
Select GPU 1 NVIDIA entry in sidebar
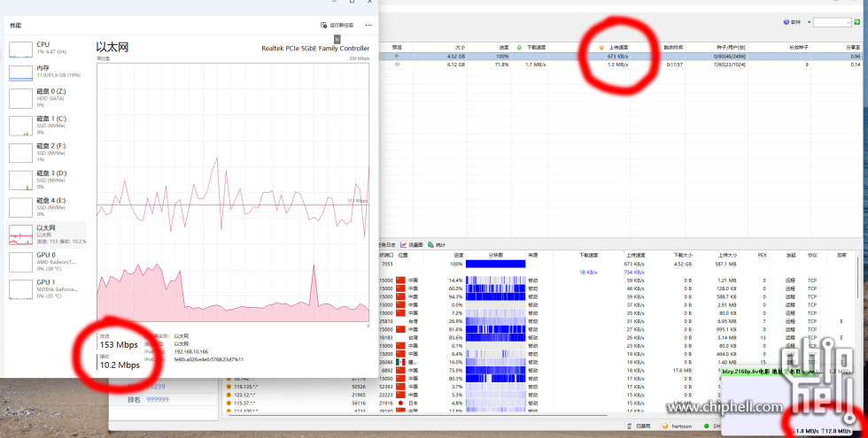tap(19, 288)
